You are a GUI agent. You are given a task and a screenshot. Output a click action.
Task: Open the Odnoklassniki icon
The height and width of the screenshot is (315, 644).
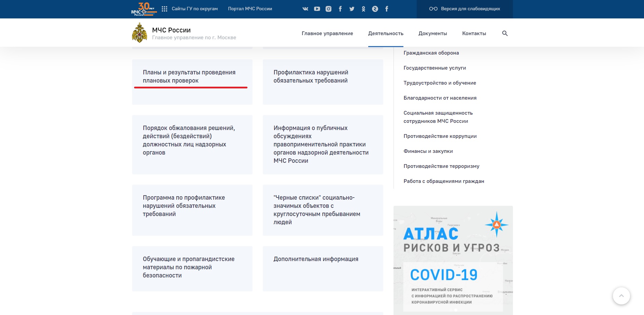coord(363,9)
